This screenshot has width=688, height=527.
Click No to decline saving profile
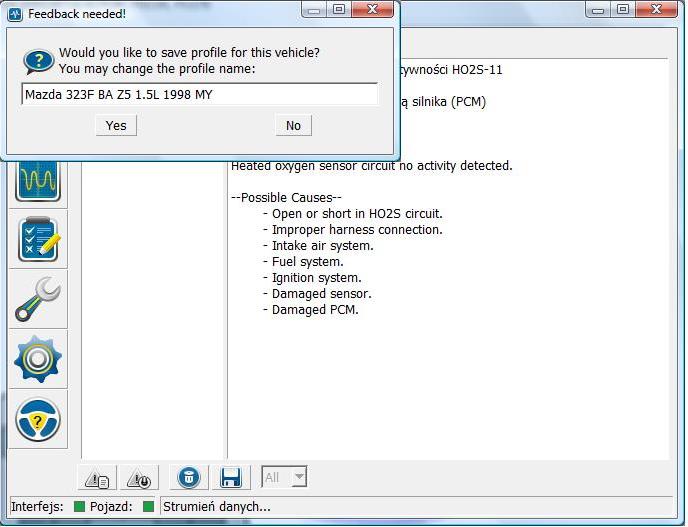293,125
